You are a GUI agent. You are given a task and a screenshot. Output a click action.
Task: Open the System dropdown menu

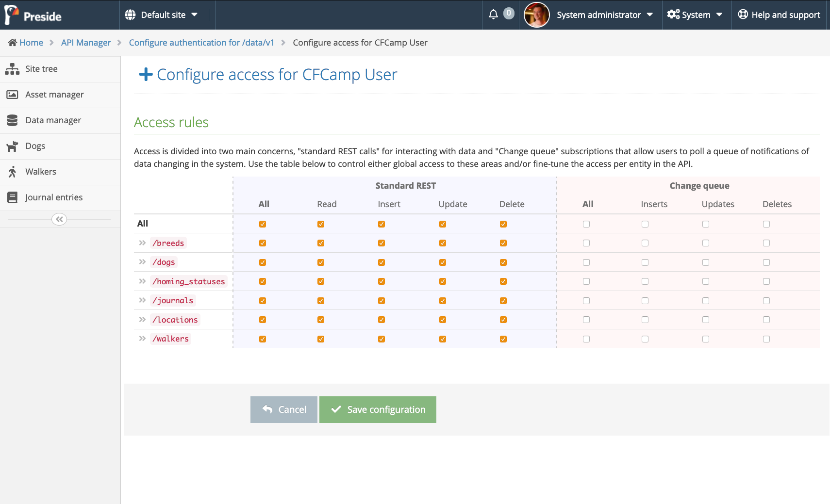[x=695, y=15]
